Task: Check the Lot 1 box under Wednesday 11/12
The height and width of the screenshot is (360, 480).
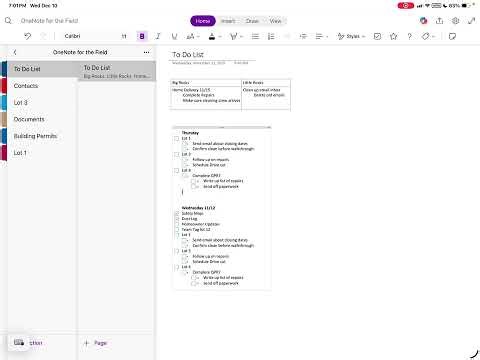Action: pos(177,235)
